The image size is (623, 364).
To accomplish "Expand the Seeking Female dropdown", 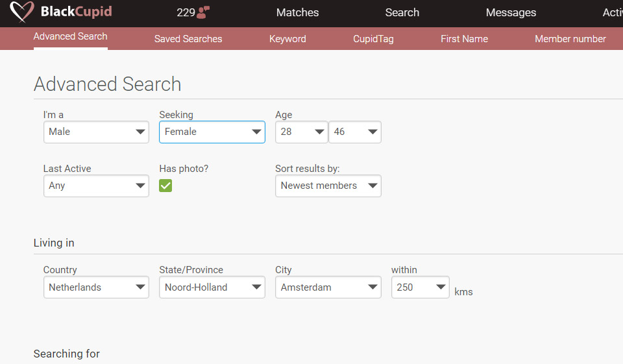I will click(212, 132).
